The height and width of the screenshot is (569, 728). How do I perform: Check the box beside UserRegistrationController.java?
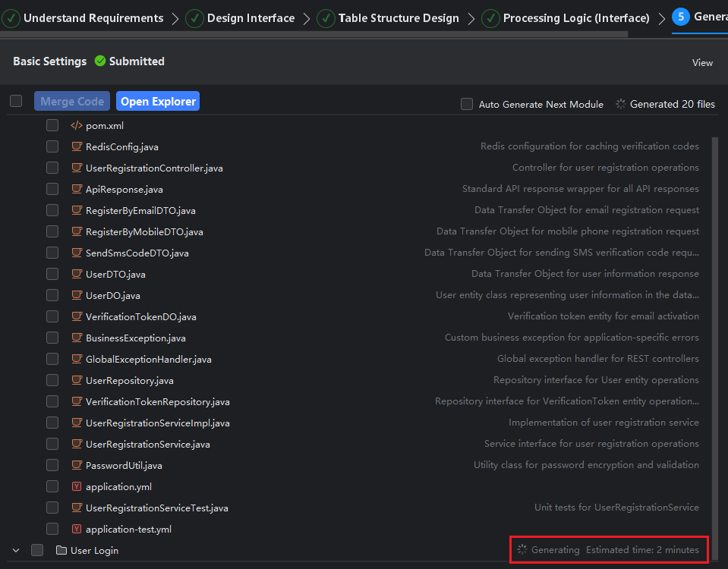click(52, 168)
